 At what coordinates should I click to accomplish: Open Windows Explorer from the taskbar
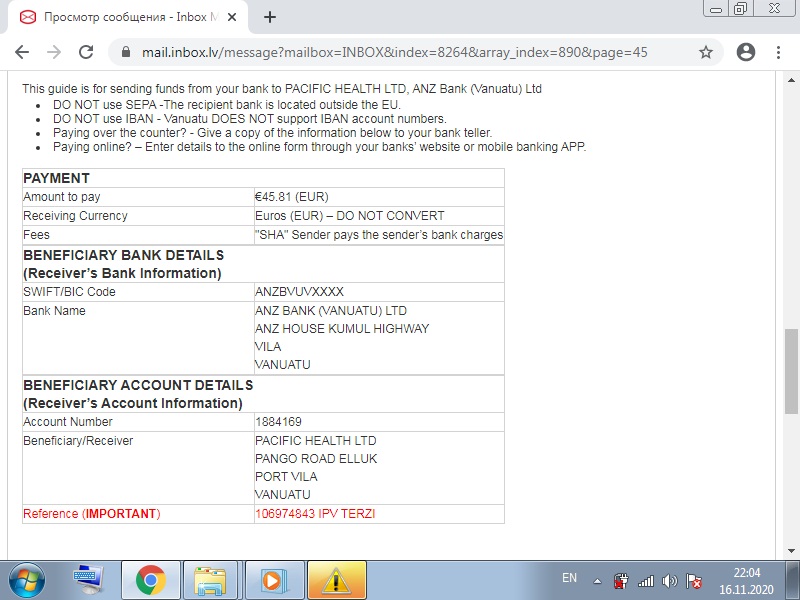pos(211,579)
